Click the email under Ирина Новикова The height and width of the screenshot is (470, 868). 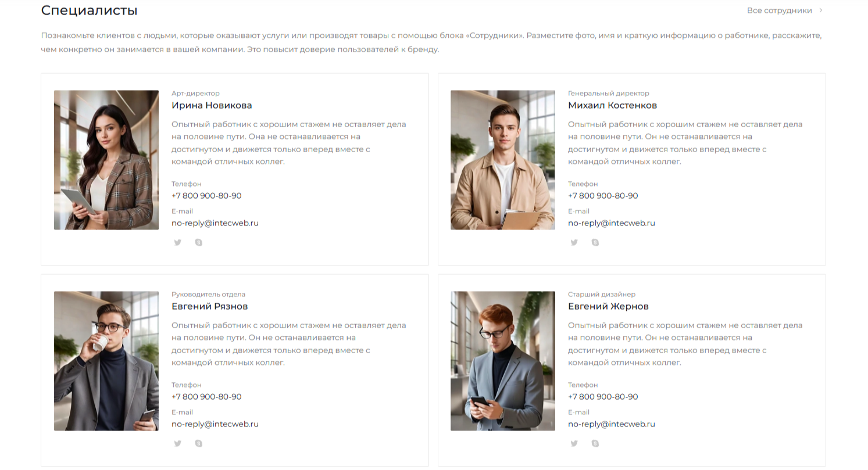pos(215,223)
